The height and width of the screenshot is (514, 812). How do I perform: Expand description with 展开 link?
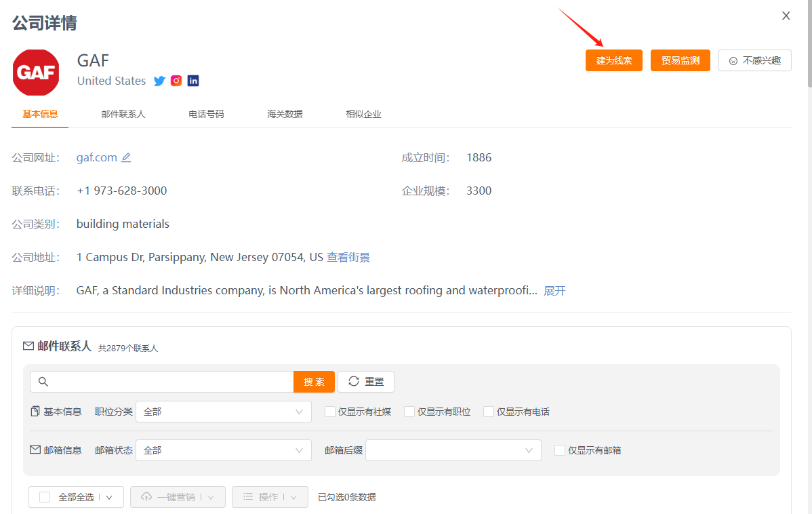tap(554, 291)
